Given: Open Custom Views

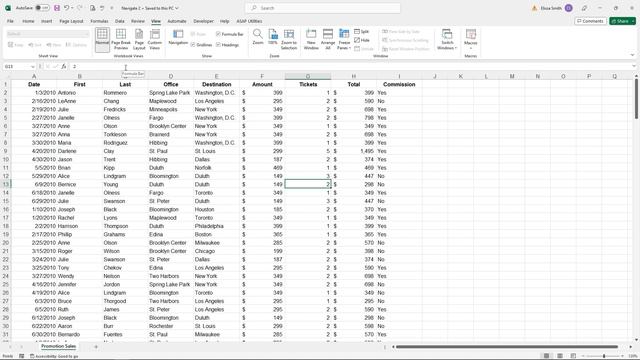Looking at the screenshot, I should [x=155, y=40].
